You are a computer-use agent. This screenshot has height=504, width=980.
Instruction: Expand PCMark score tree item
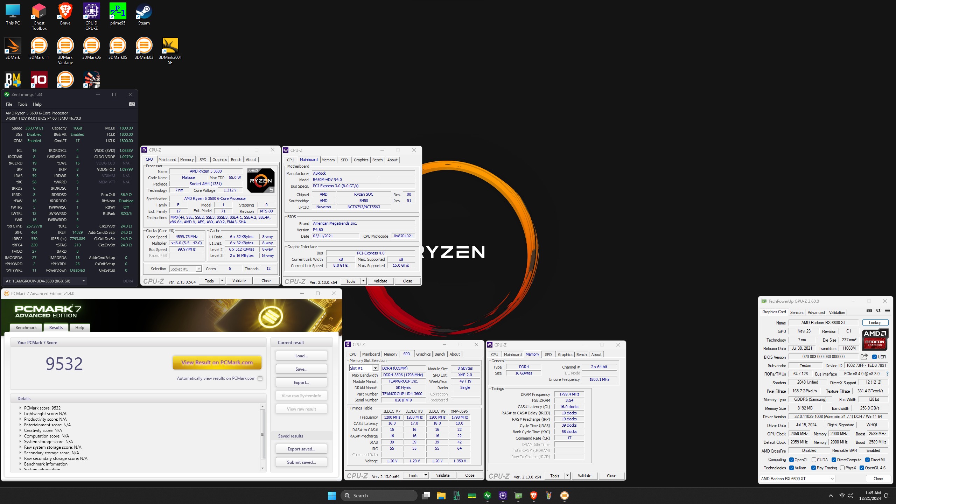pyautogui.click(x=20, y=408)
